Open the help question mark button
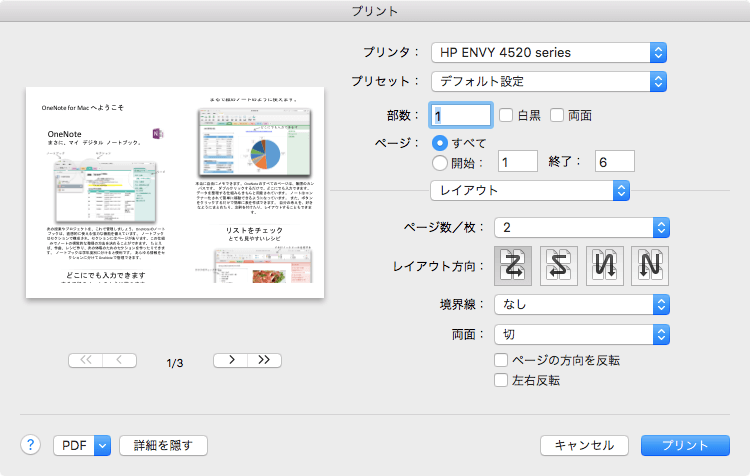750x476 pixels. [x=30, y=445]
